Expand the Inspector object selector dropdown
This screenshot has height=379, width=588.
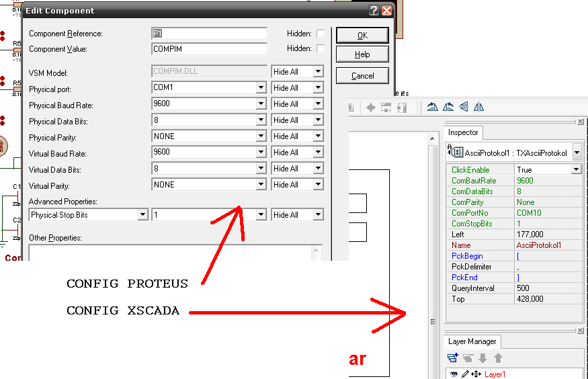[x=577, y=153]
